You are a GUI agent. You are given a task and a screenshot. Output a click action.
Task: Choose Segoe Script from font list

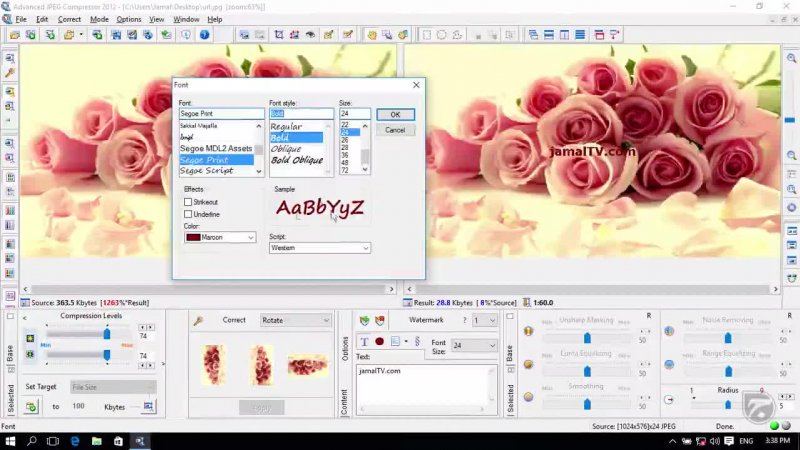(207, 171)
